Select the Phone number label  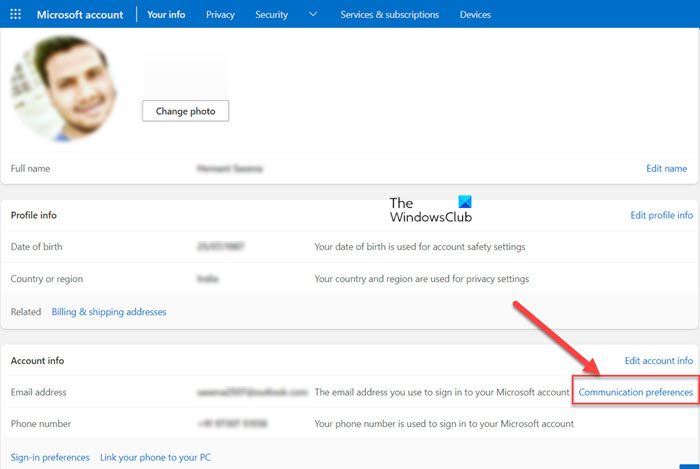(41, 423)
